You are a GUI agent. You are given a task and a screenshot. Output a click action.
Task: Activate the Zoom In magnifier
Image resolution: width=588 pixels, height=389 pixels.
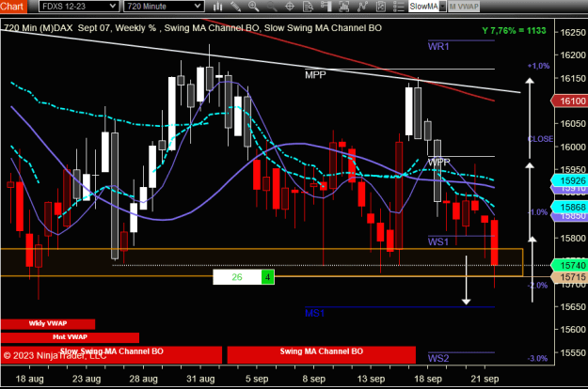(253, 7)
